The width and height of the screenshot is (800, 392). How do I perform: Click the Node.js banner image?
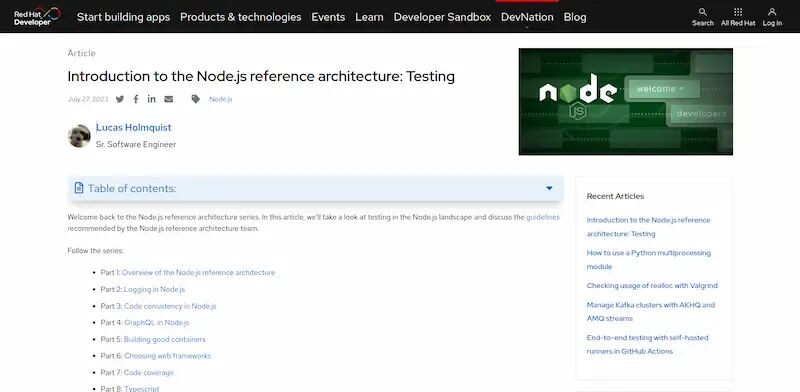tap(626, 102)
